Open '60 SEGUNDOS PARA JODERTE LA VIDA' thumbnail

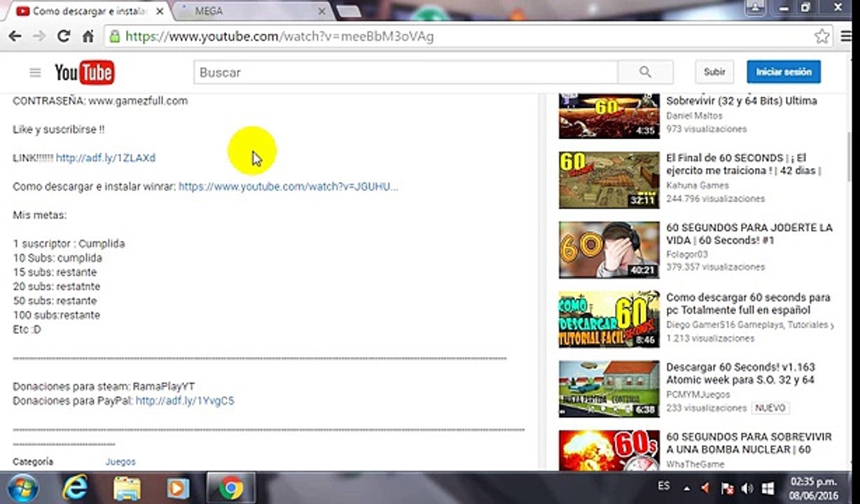click(x=609, y=250)
